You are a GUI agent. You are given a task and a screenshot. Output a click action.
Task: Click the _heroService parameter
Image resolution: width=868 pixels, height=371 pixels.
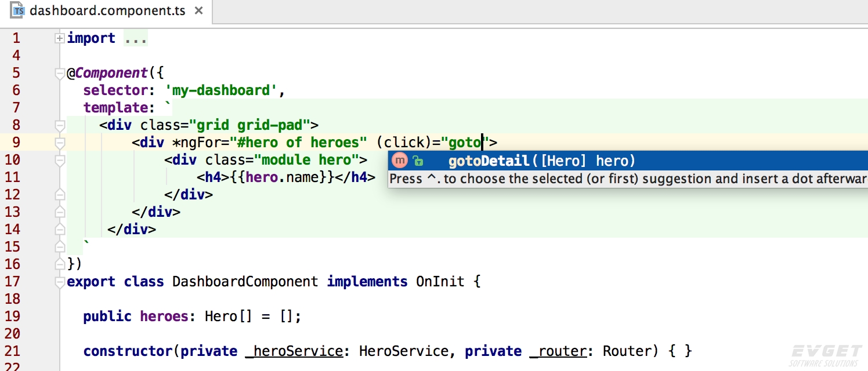click(294, 351)
